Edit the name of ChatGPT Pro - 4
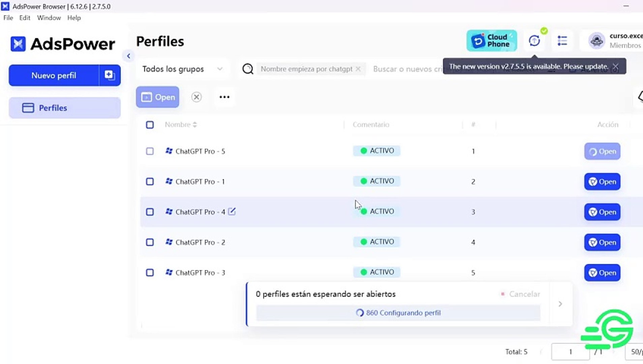Screen dimensions: 643x364 coord(232,211)
